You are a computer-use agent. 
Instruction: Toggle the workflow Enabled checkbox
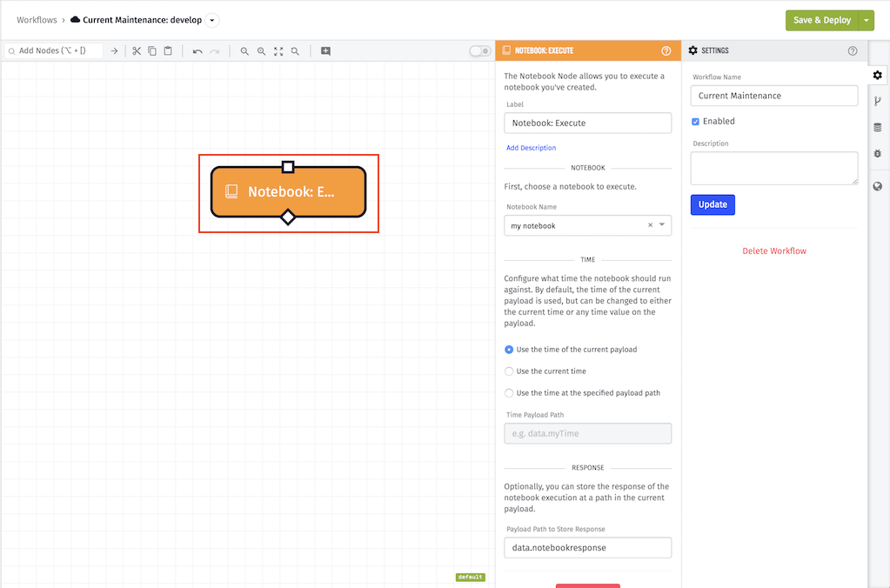click(695, 122)
